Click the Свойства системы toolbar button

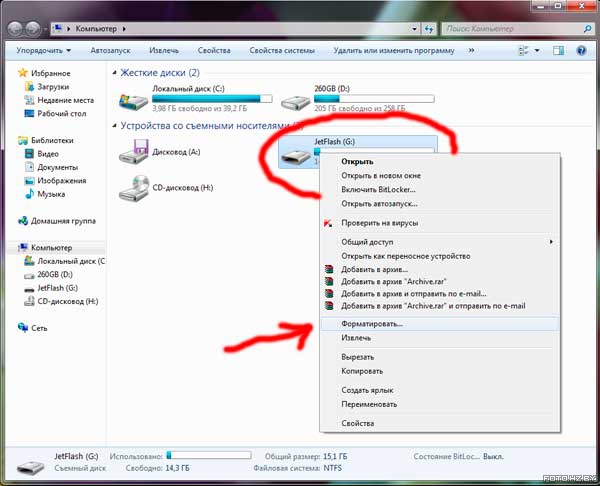[x=282, y=51]
